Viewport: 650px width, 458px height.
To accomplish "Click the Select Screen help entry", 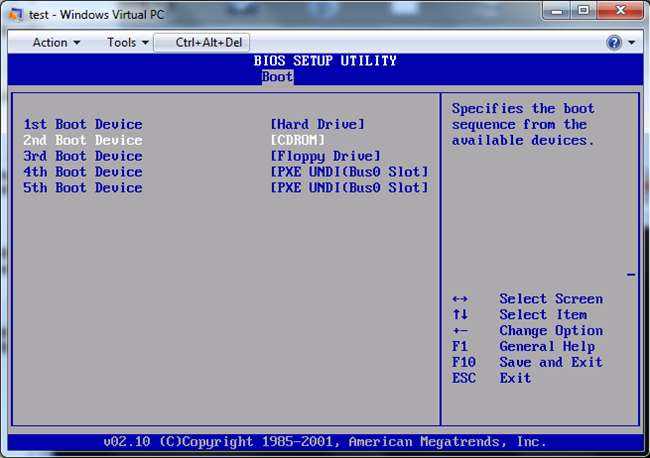I will coord(527,298).
